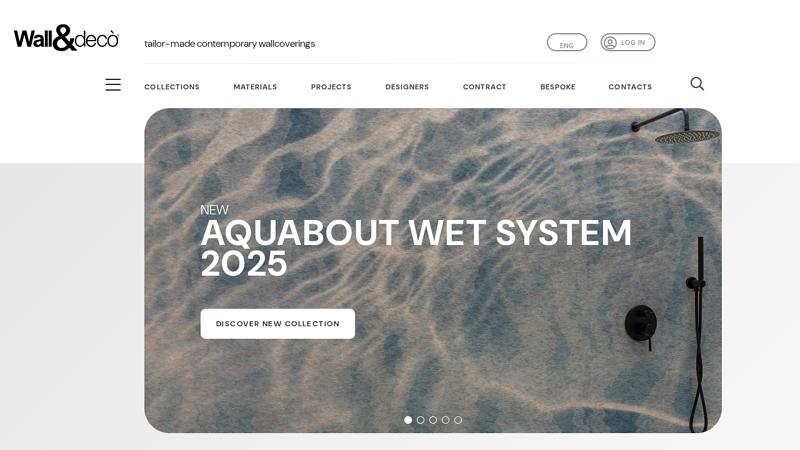Viewport: 800px width, 450px height.
Task: Open the Designers section
Action: pos(407,87)
